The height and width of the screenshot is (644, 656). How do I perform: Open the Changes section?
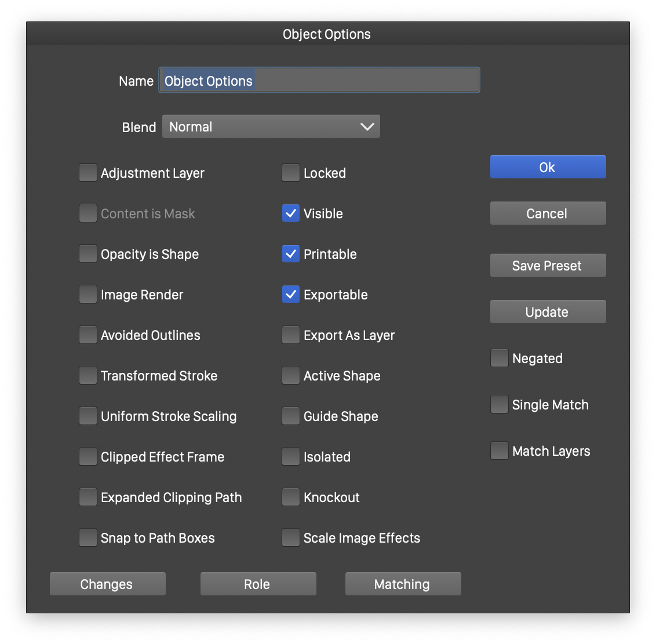click(x=107, y=584)
